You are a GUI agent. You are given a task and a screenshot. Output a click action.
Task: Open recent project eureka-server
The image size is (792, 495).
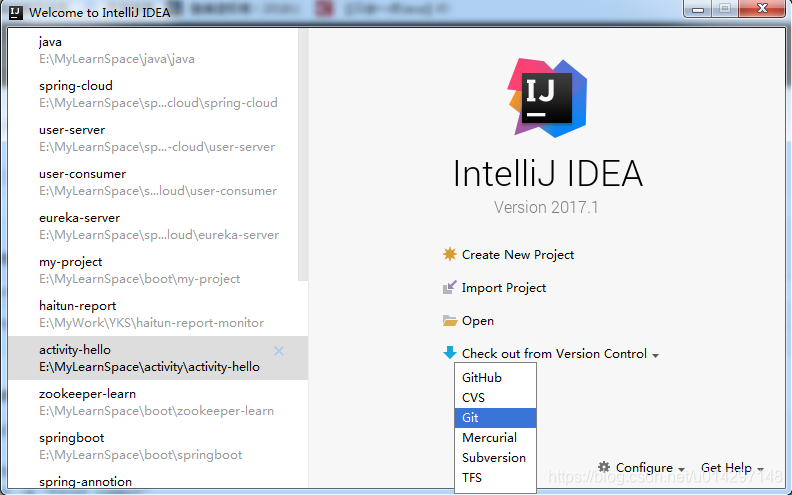[x=153, y=226]
